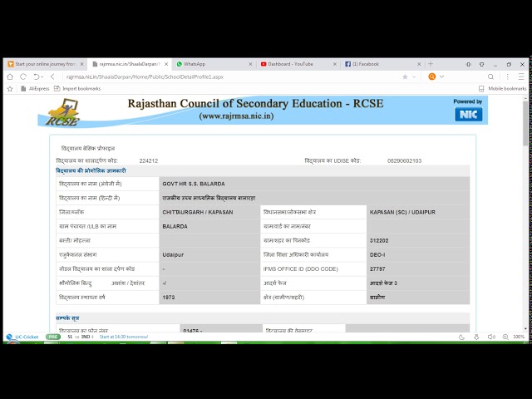Click the www.rajrmsa.nic.in banner text
532x399 pixels.
(236, 116)
